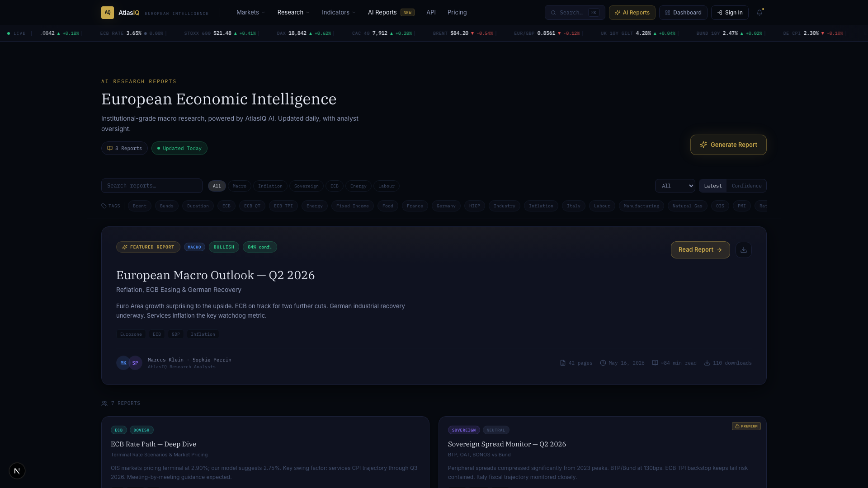
Task: Select the France tag
Action: click(415, 206)
